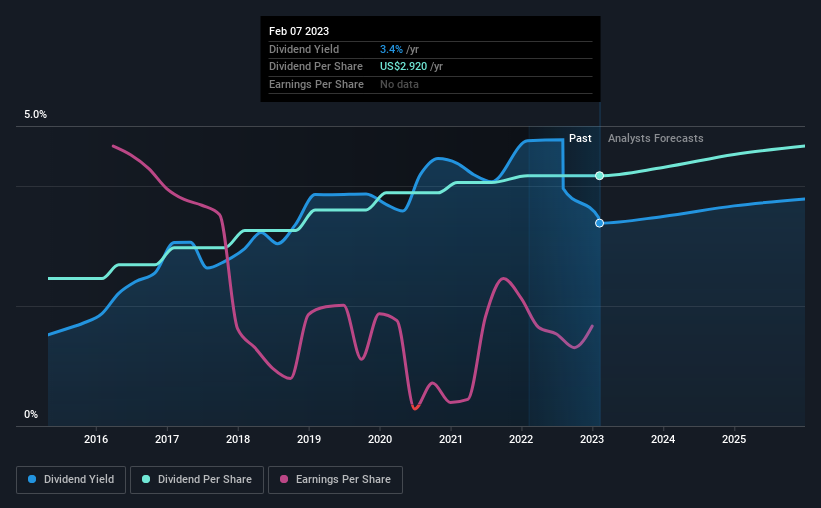Screen dimensions: 821x508
Task: Click the 2020 x-axis label
Action: pyautogui.click(x=380, y=439)
